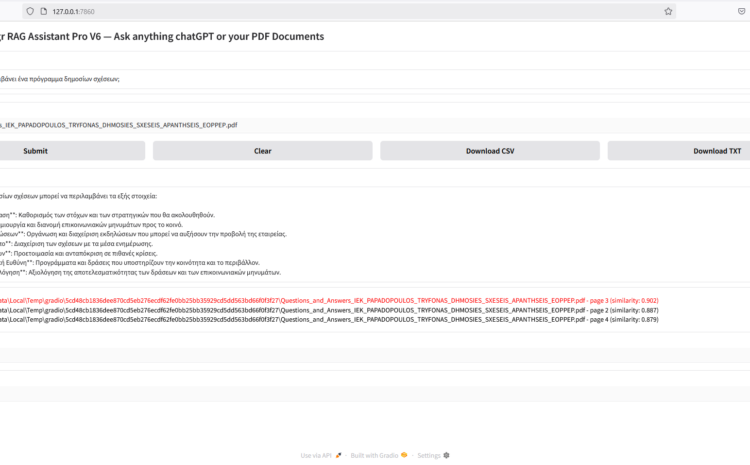Image resolution: width=750 pixels, height=465 pixels.
Task: Click the answer line about 'επικοινωνιακών μηνυμάτων προς το κοινό'
Action: point(91,225)
